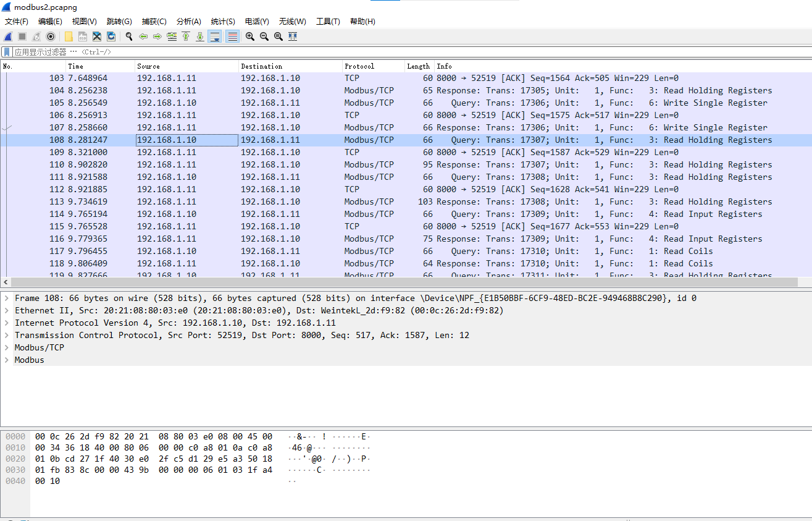This screenshot has width=812, height=521.
Task: Toggle packet list colorization
Action: point(232,36)
